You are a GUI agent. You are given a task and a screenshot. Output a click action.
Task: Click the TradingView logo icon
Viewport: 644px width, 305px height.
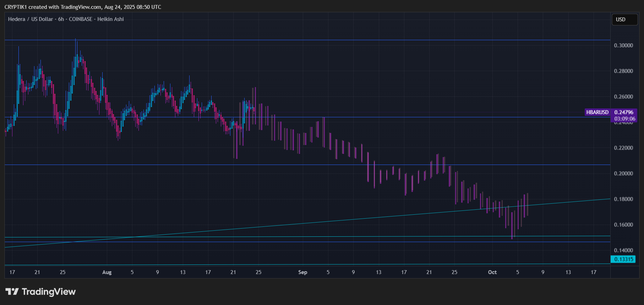click(x=12, y=292)
